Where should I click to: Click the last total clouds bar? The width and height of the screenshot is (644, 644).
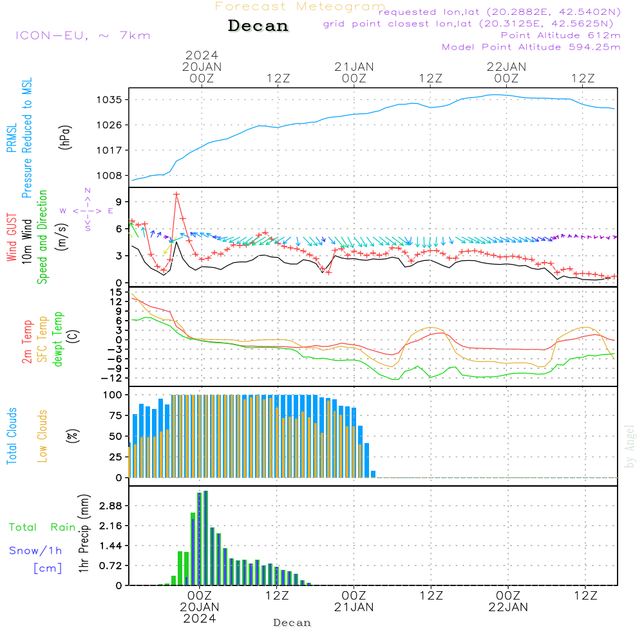coord(373,474)
